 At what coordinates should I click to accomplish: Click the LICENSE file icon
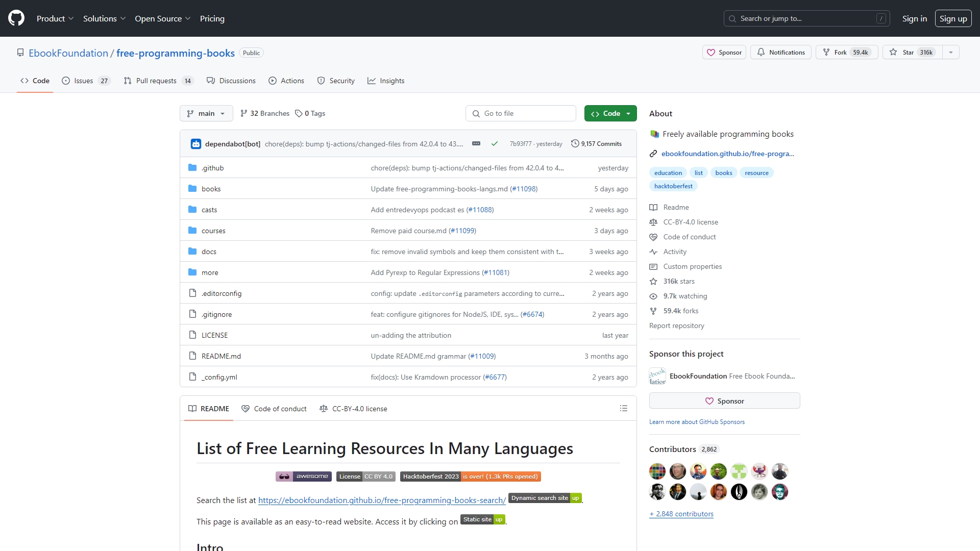pos(192,335)
